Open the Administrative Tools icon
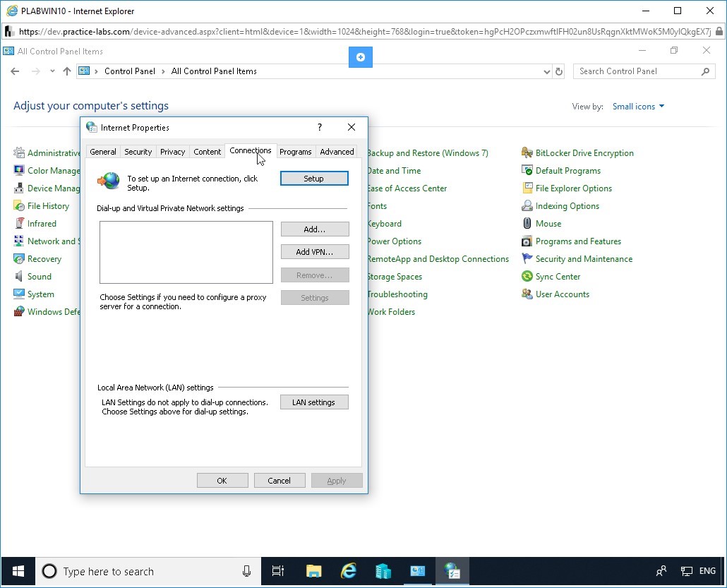727x588 pixels. coord(19,152)
